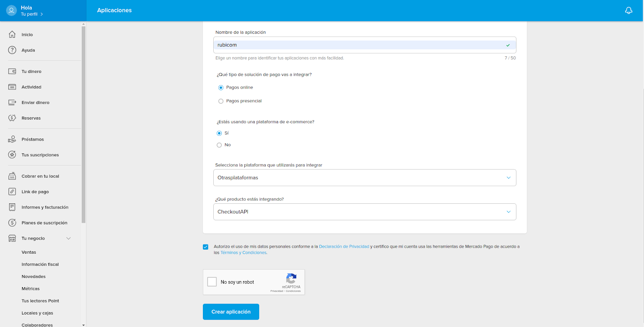644x327 pixels.
Task: Click the application name input field
Action: tap(358, 45)
